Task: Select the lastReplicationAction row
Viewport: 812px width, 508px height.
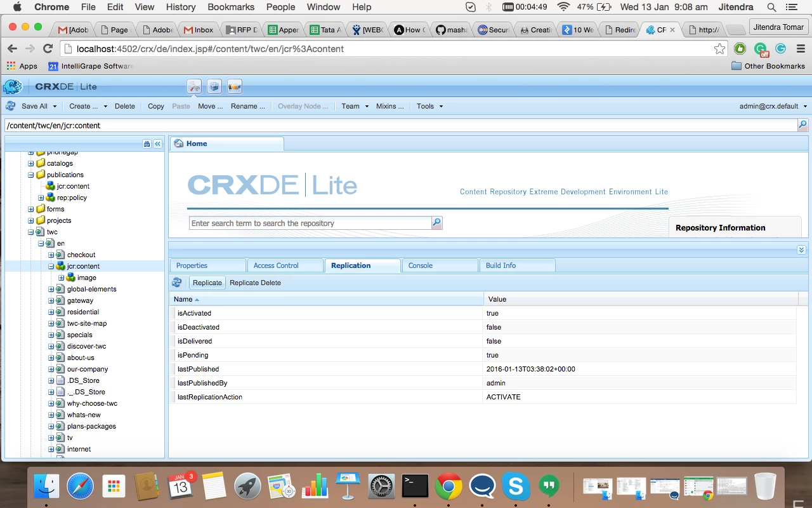Action: point(483,397)
